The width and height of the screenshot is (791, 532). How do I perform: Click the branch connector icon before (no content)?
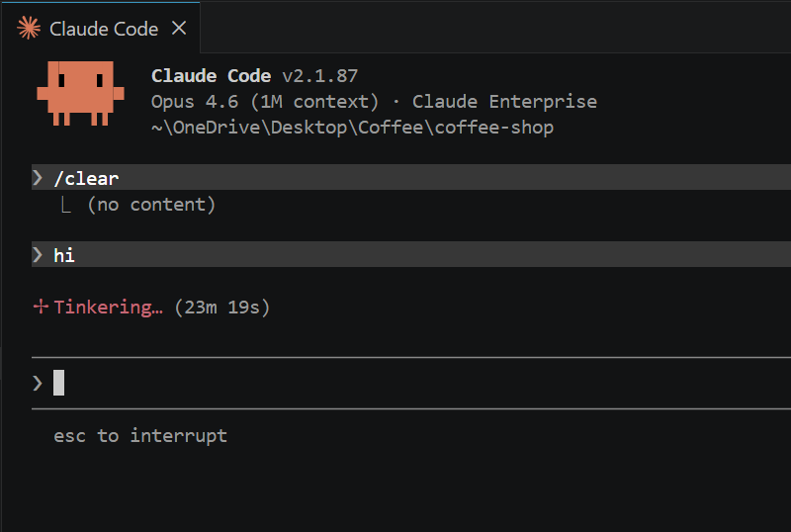[66, 205]
